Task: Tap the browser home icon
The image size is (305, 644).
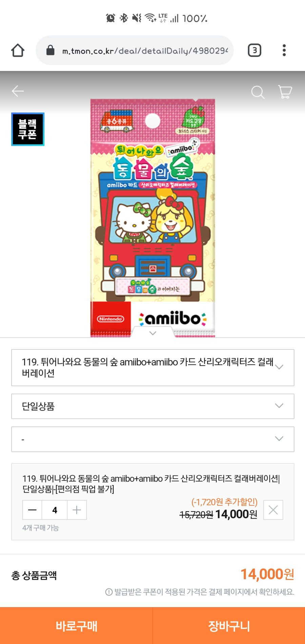Action: (x=18, y=51)
